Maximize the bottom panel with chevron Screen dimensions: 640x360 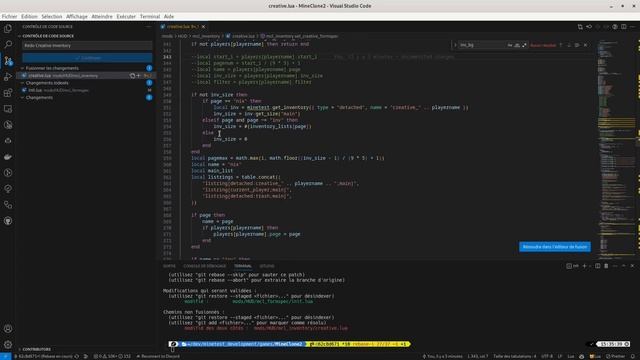tap(624, 266)
